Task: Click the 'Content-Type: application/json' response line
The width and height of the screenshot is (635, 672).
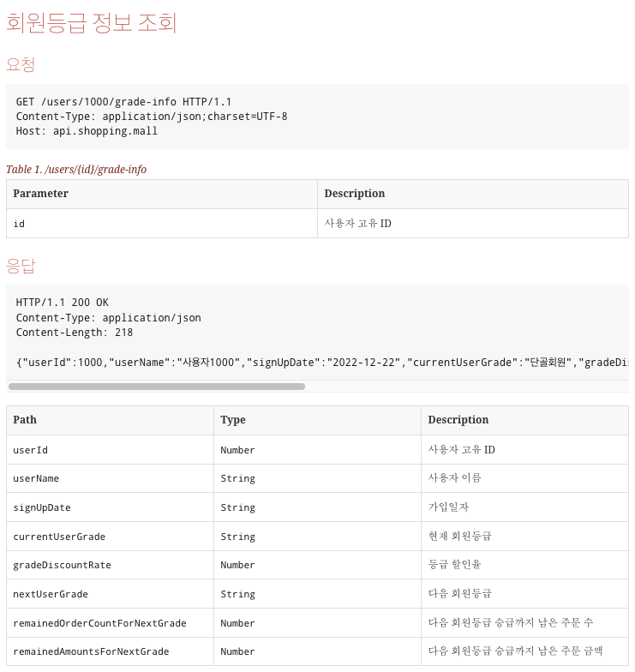Action: click(x=108, y=318)
